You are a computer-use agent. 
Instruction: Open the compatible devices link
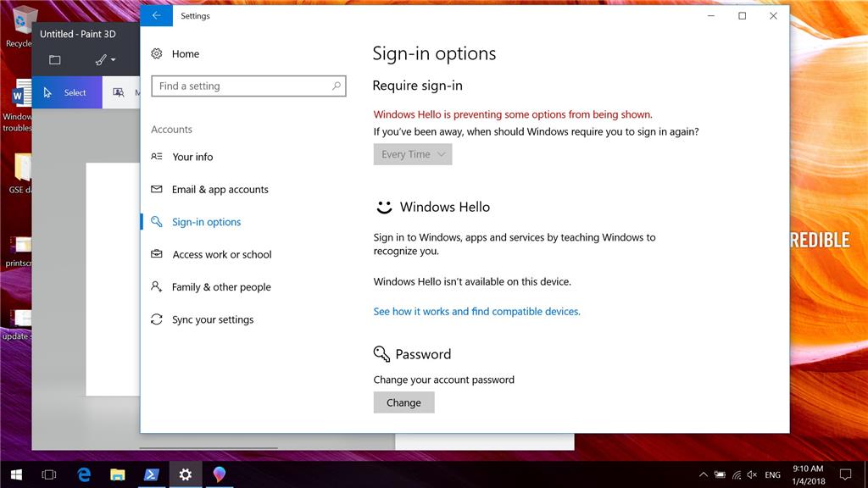tap(476, 312)
